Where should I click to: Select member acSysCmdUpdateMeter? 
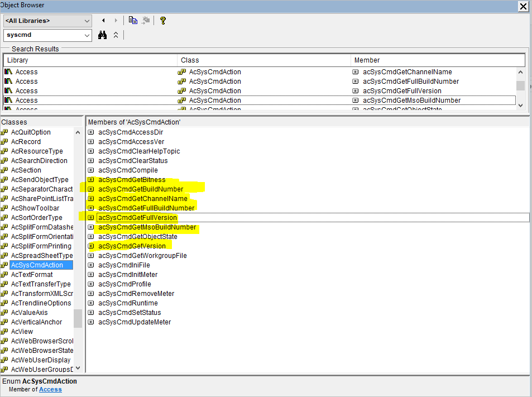tap(135, 322)
